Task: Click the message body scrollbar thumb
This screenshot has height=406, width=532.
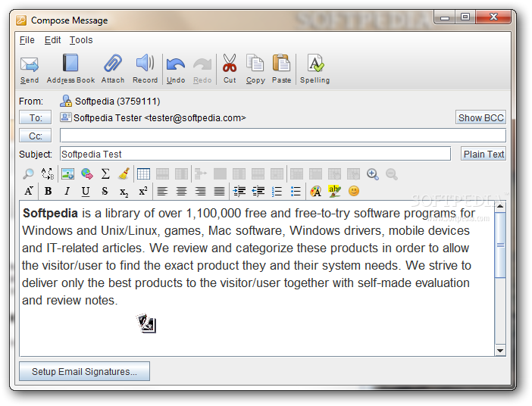Action: (500, 245)
